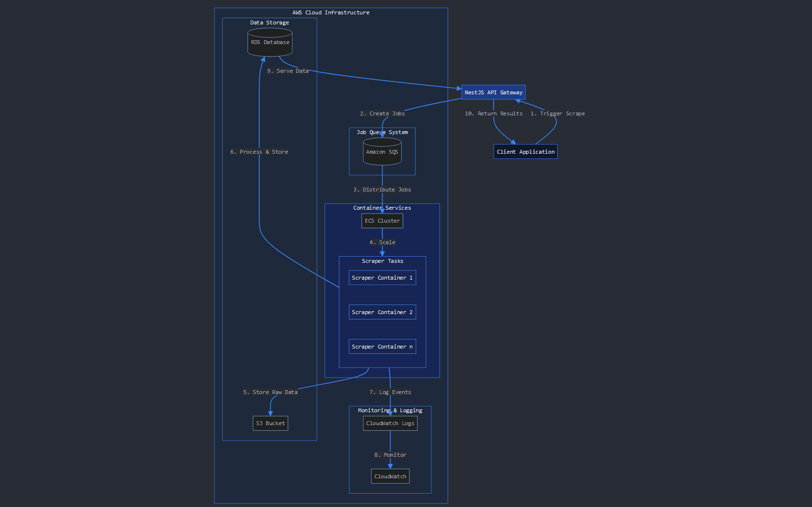Click the '1. Trigger Scrape' label
This screenshot has width=812, height=507.
point(557,113)
